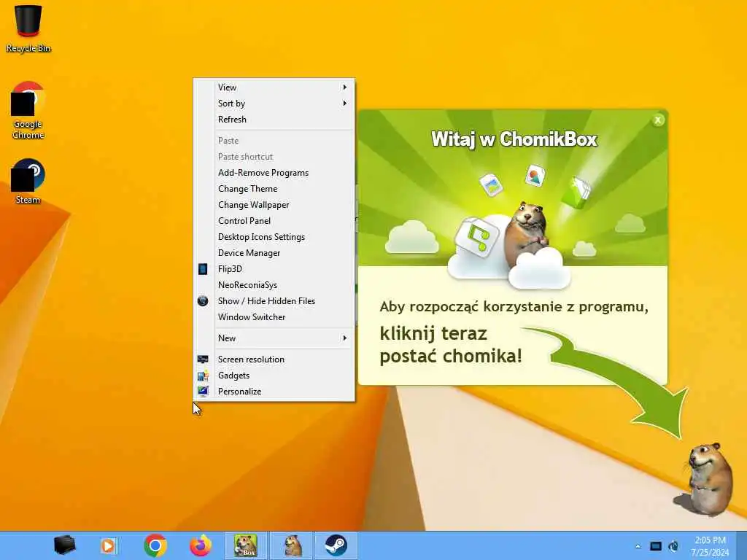The height and width of the screenshot is (560, 747).
Task: Open Google Chrome desktop shortcut
Action: [x=28, y=110]
